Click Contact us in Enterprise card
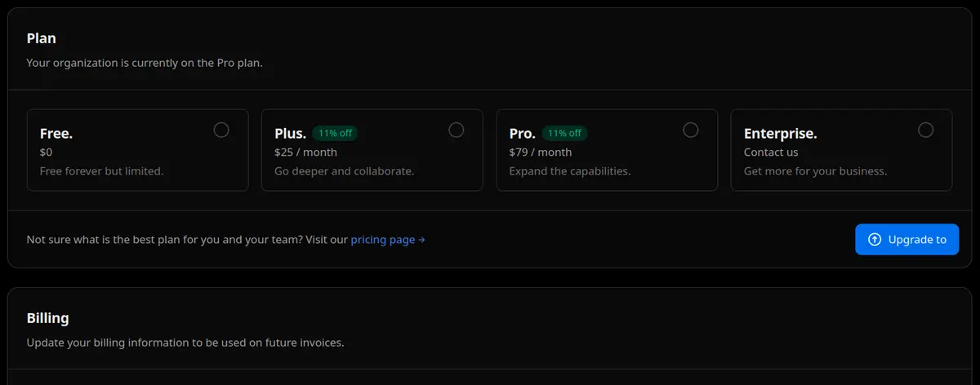The width and height of the screenshot is (980, 385). click(x=771, y=153)
